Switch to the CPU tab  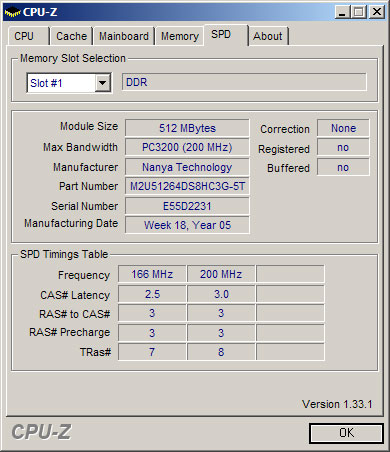point(28,36)
